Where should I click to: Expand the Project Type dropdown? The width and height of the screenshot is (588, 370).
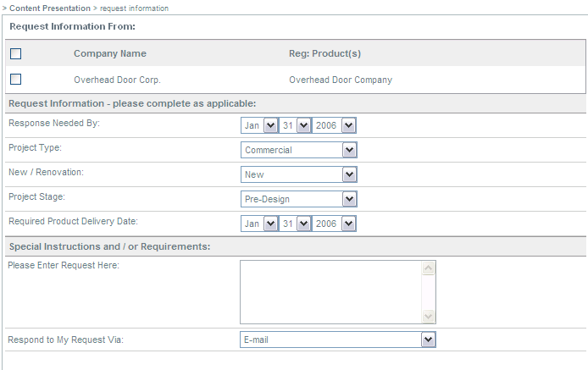tap(298, 150)
